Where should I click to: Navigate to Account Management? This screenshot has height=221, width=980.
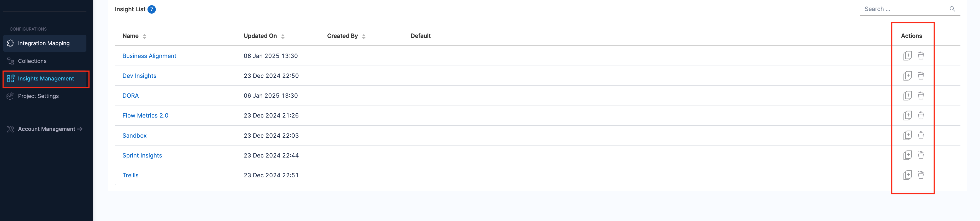[46, 129]
